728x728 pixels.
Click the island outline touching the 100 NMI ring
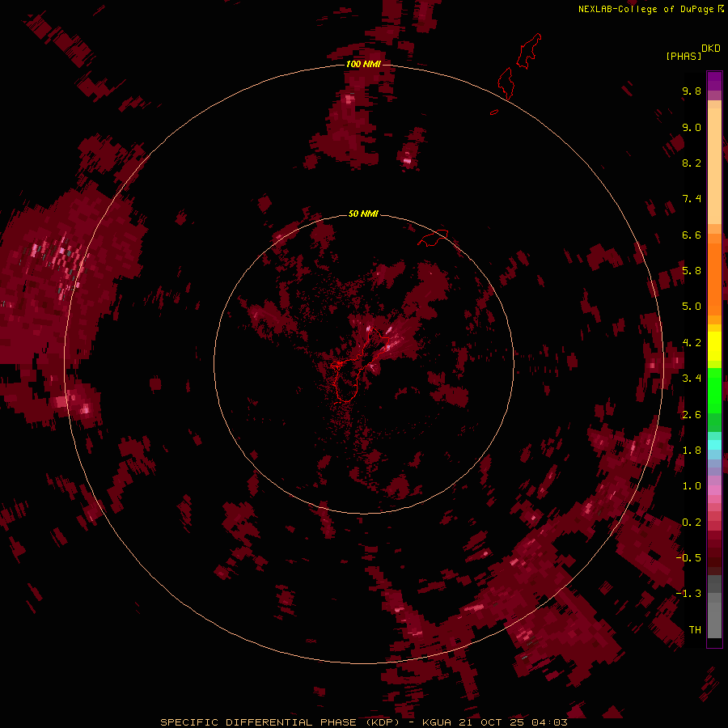[506, 83]
